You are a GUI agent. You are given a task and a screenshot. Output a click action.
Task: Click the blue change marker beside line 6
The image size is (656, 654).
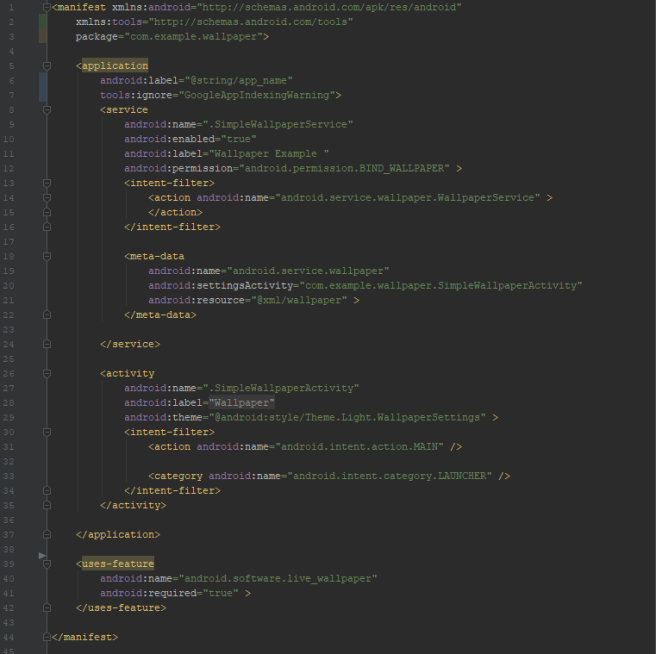click(x=42, y=81)
